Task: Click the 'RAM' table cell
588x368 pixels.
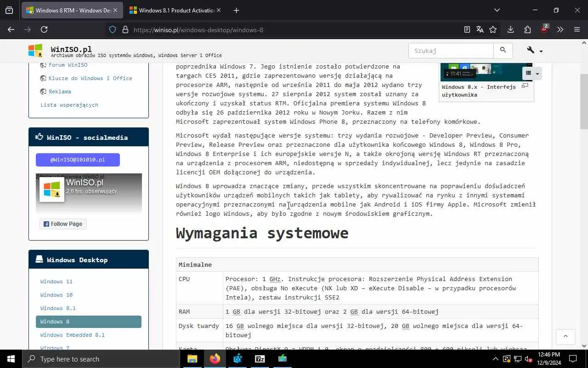Action: point(199,311)
